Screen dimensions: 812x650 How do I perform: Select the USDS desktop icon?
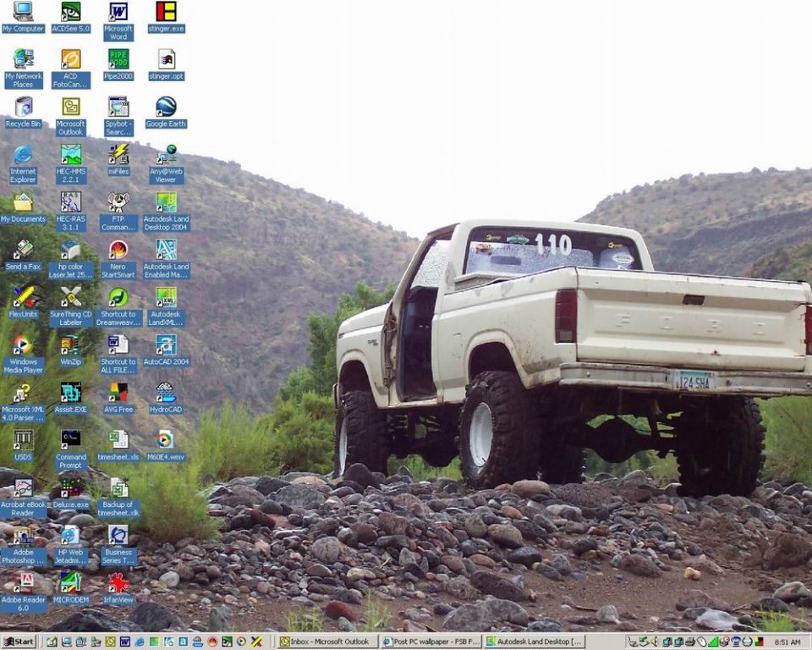click(x=24, y=446)
